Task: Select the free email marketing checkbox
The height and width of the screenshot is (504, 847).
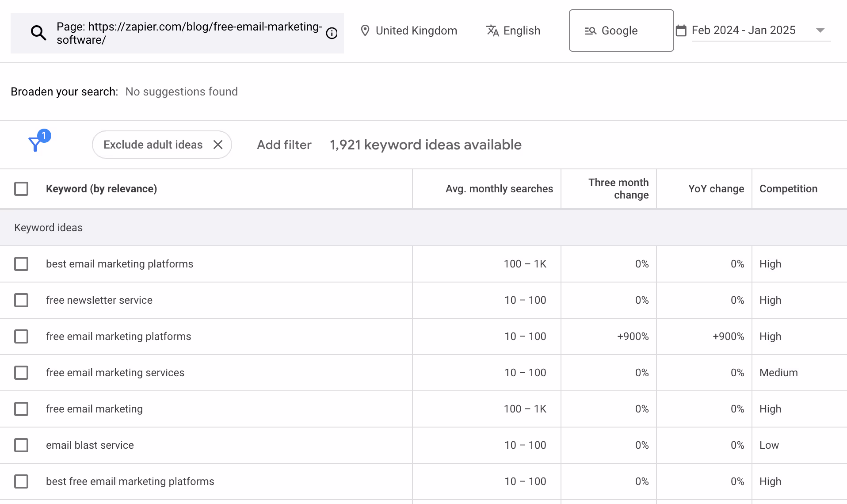Action: 21,409
